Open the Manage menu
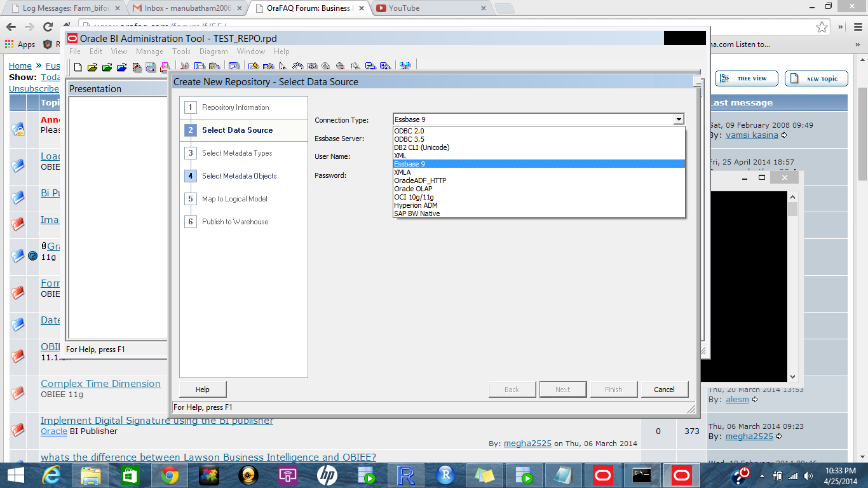 pyautogui.click(x=149, y=51)
